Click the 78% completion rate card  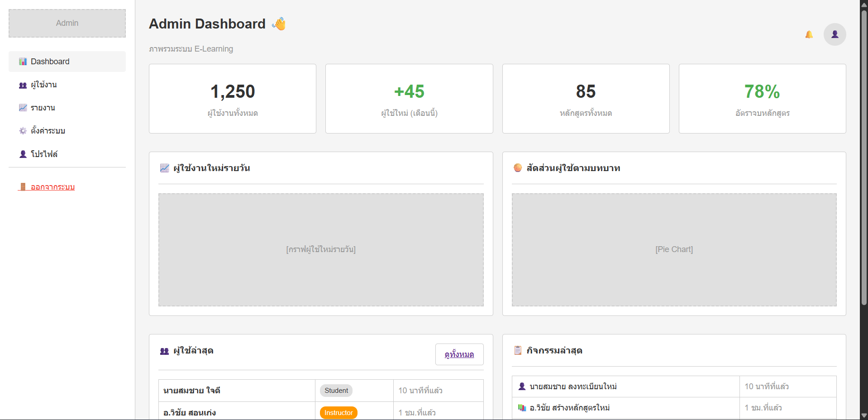point(762,99)
